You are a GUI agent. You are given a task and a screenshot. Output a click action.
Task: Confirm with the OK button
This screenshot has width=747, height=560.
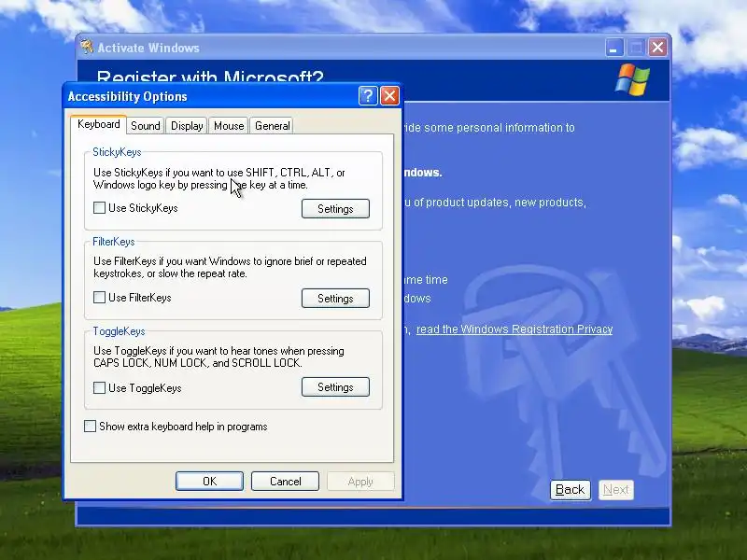tap(209, 481)
